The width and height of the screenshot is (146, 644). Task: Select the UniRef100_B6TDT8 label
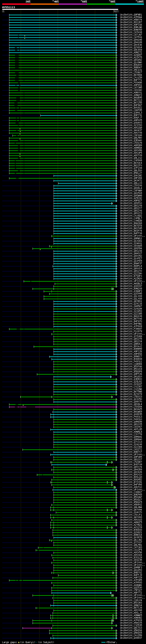tap(131, 226)
